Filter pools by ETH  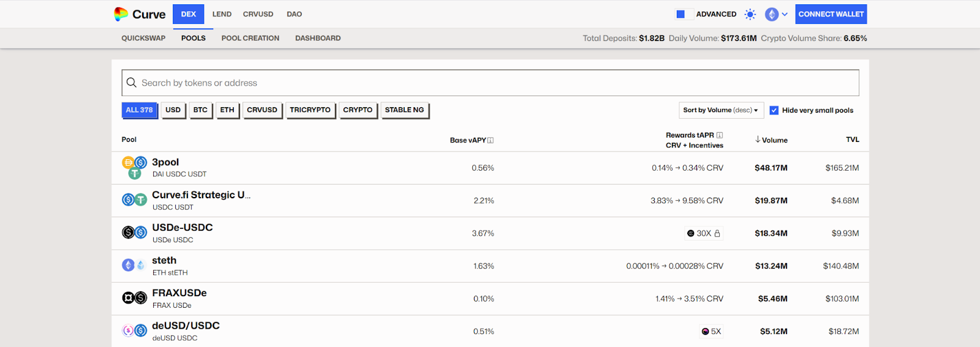(x=227, y=110)
